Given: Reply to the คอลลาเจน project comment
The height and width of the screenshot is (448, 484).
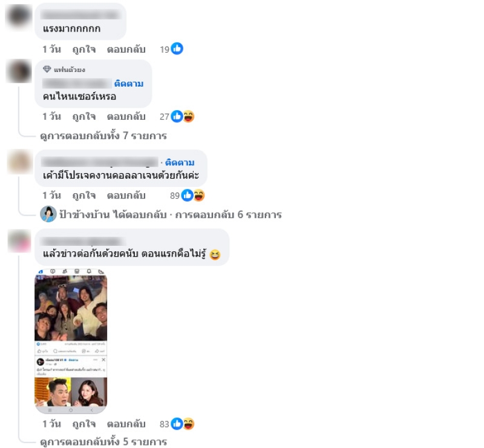Looking at the screenshot, I should pyautogui.click(x=126, y=196).
